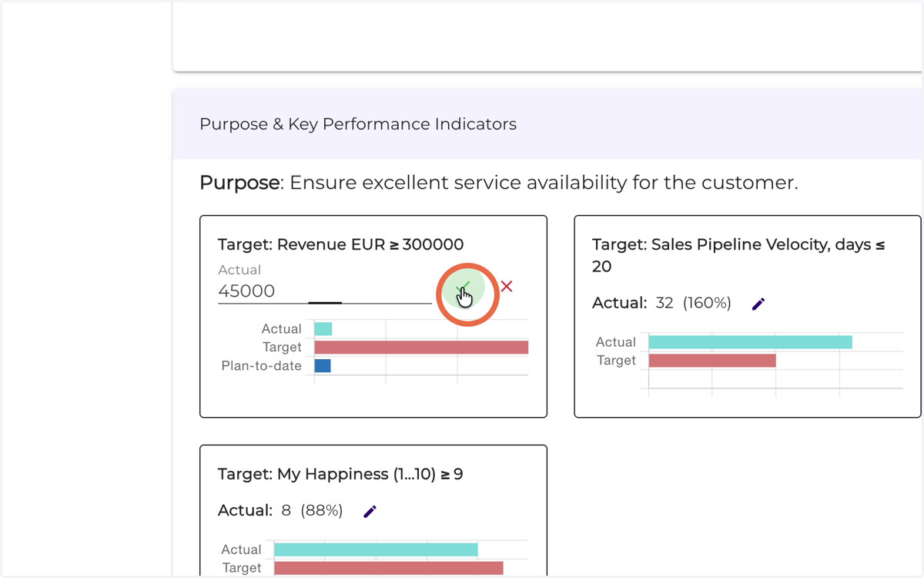
Task: Click the blue Plan-to-date bar
Action: tap(323, 366)
